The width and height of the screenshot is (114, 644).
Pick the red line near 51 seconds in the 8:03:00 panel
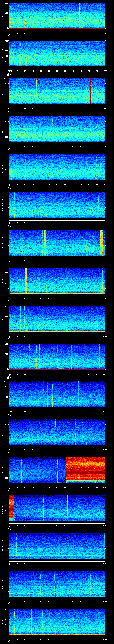90,91
